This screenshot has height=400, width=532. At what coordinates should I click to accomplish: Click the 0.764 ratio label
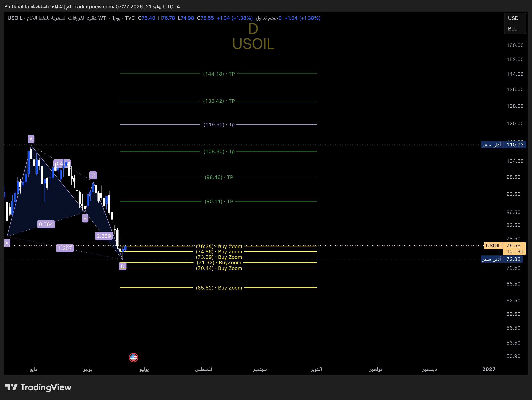46,224
